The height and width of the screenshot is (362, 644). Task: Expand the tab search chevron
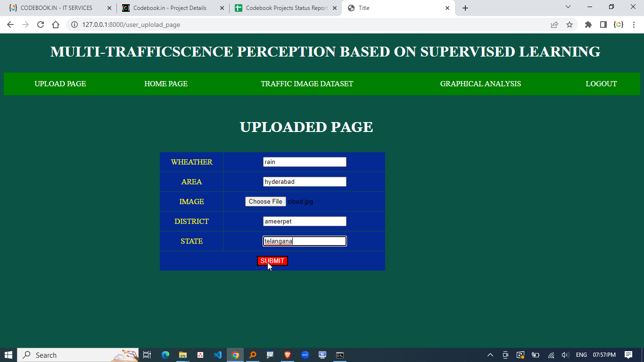click(568, 8)
